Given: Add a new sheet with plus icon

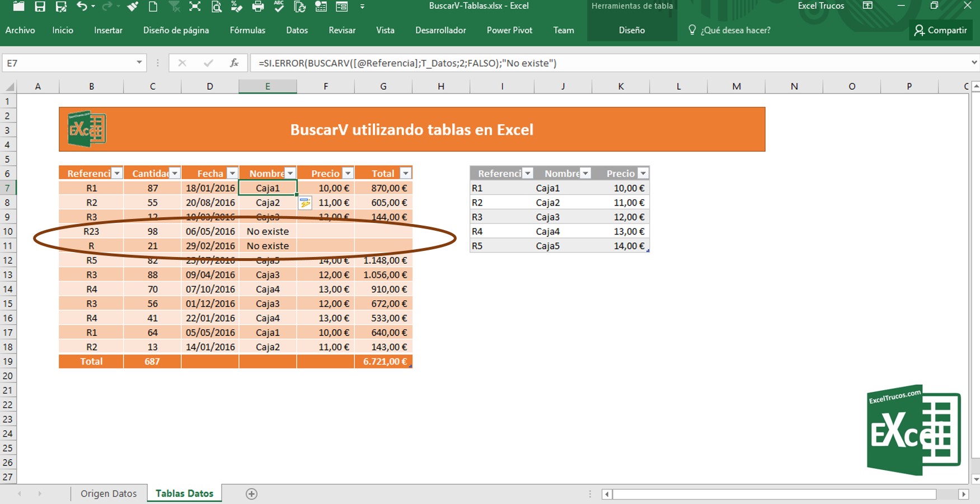Looking at the screenshot, I should point(251,494).
